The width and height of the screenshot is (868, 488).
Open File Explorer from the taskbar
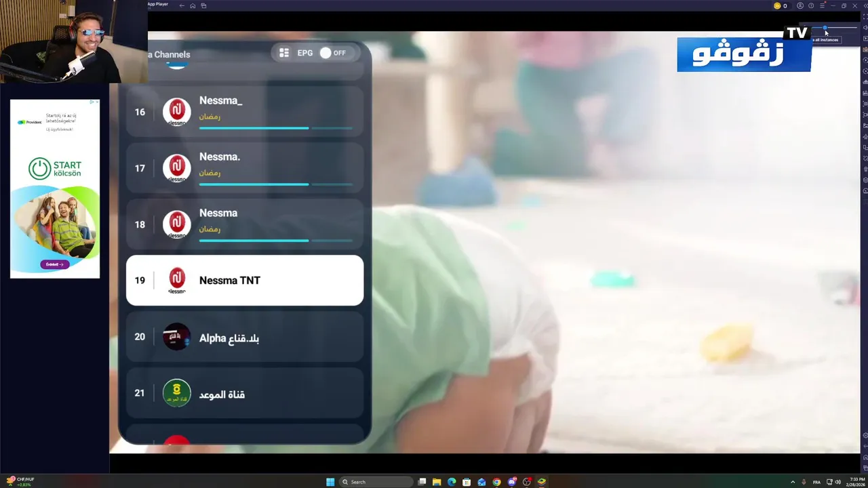(437, 482)
